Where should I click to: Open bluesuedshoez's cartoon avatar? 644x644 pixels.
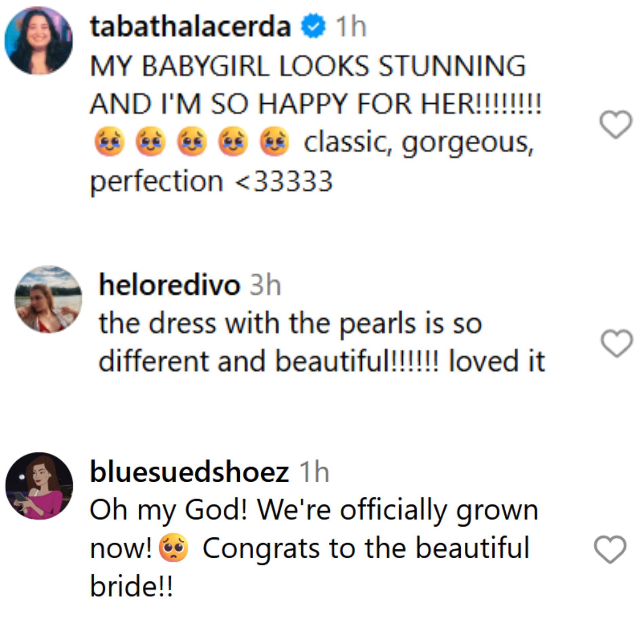[x=39, y=486]
